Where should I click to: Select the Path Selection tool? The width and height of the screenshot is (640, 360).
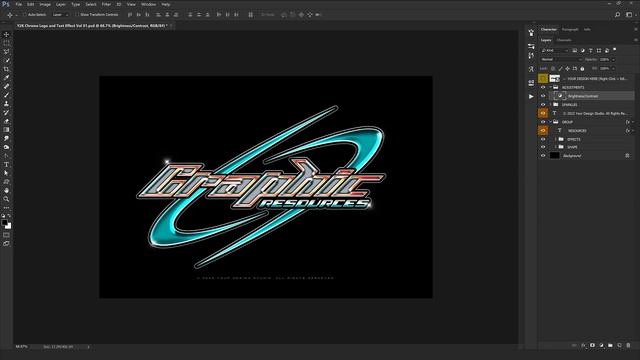[6, 173]
